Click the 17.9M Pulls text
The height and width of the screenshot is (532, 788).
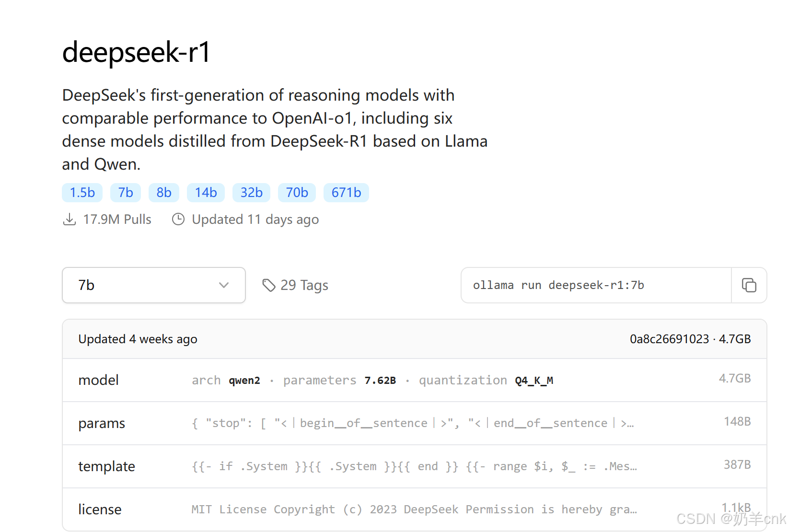117,220
